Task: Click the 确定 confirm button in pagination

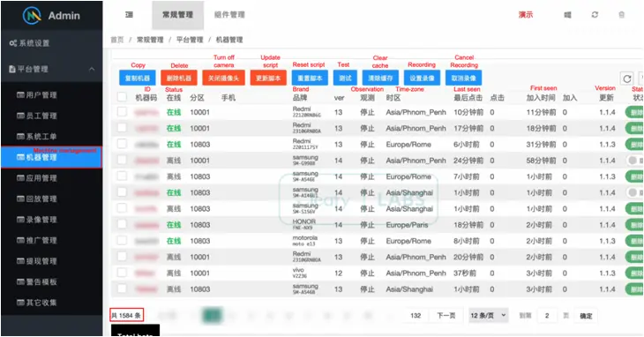Action: click(586, 316)
